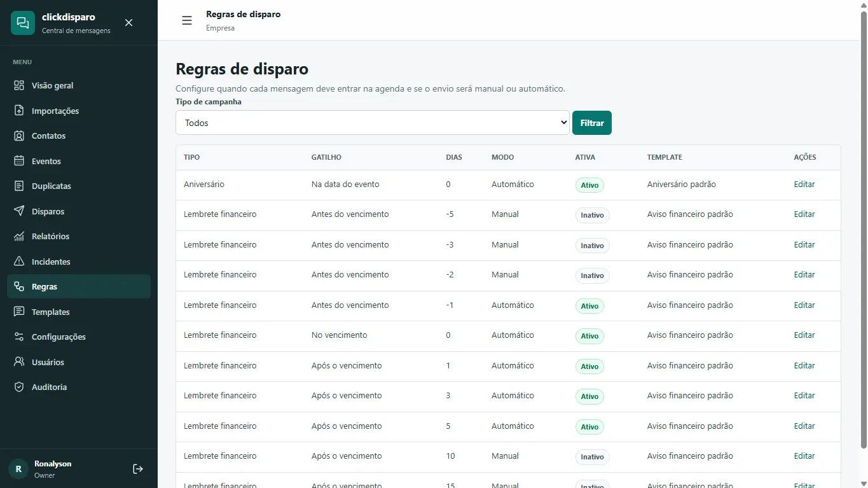Select the Contatos icon in sidebar
868x488 pixels.
[19, 136]
